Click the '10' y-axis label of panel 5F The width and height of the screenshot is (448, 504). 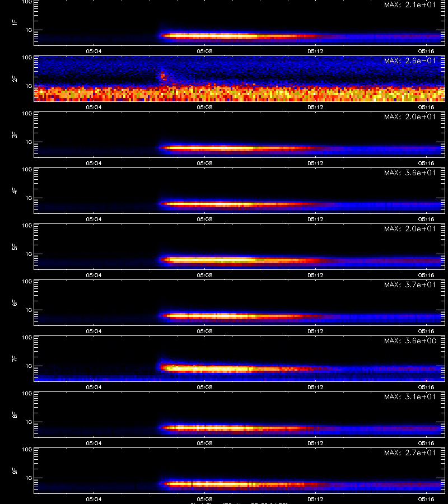click(x=29, y=254)
